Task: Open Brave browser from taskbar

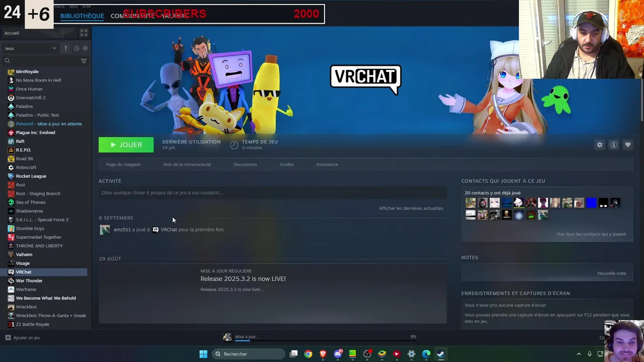Action: (x=323, y=354)
